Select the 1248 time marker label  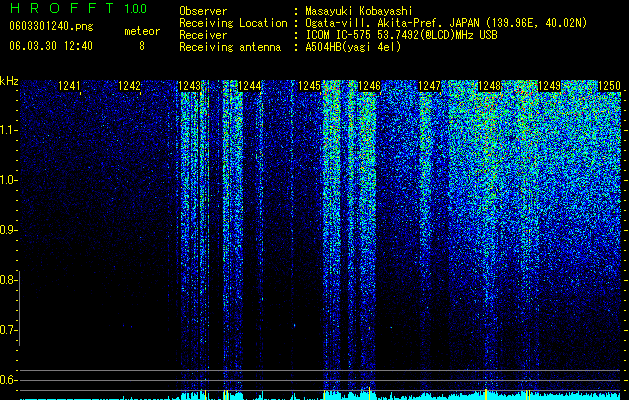pyautogui.click(x=489, y=86)
